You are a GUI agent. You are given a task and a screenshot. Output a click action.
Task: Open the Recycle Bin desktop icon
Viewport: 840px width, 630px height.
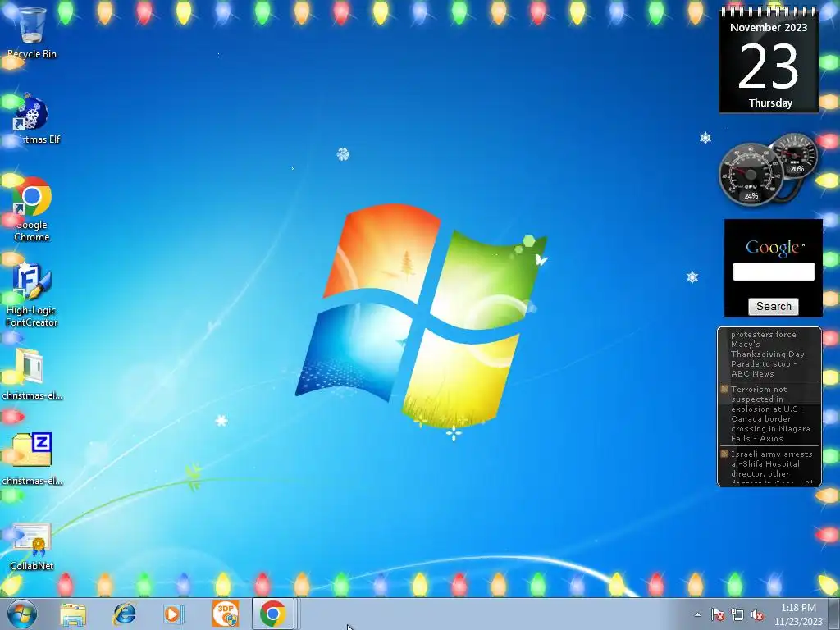32,31
